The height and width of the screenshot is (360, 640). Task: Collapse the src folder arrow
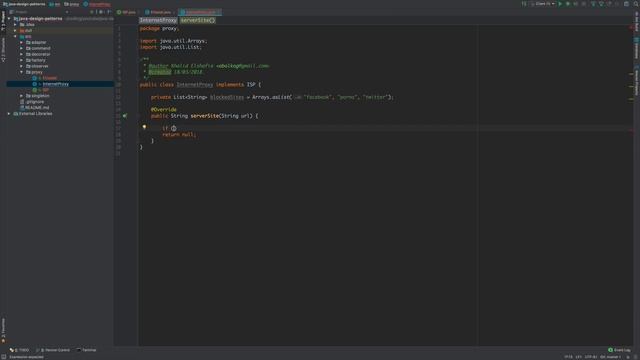point(16,36)
